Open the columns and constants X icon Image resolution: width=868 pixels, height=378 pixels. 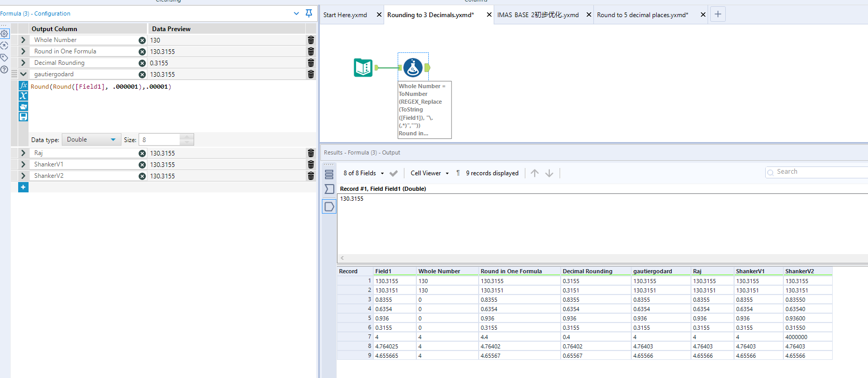pos(23,96)
